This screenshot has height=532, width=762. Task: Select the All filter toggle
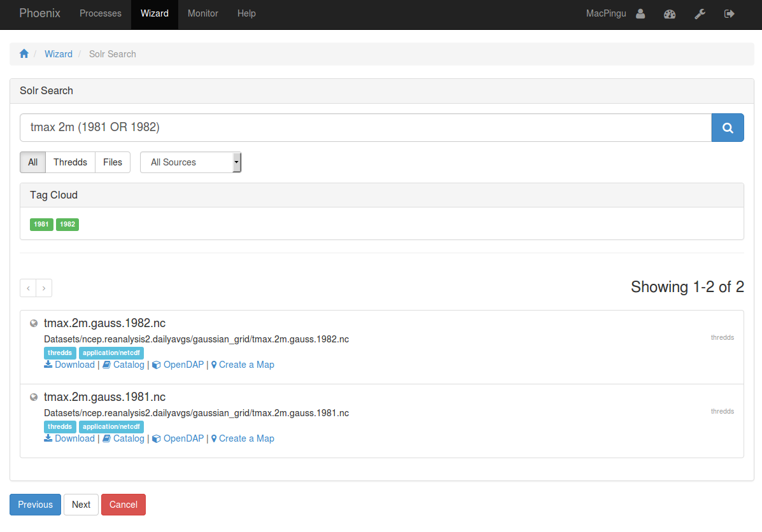pos(32,162)
